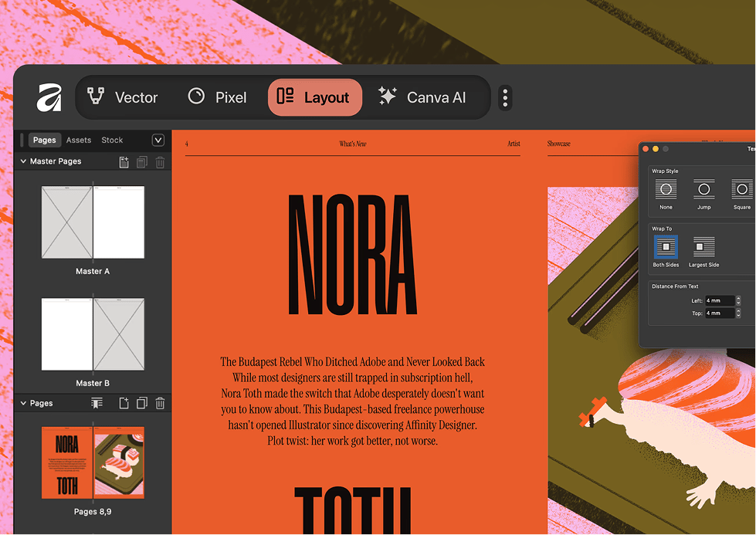Click the paragraph starting 'The Budapest Rebel'
This screenshot has height=535, width=756.
click(x=352, y=401)
